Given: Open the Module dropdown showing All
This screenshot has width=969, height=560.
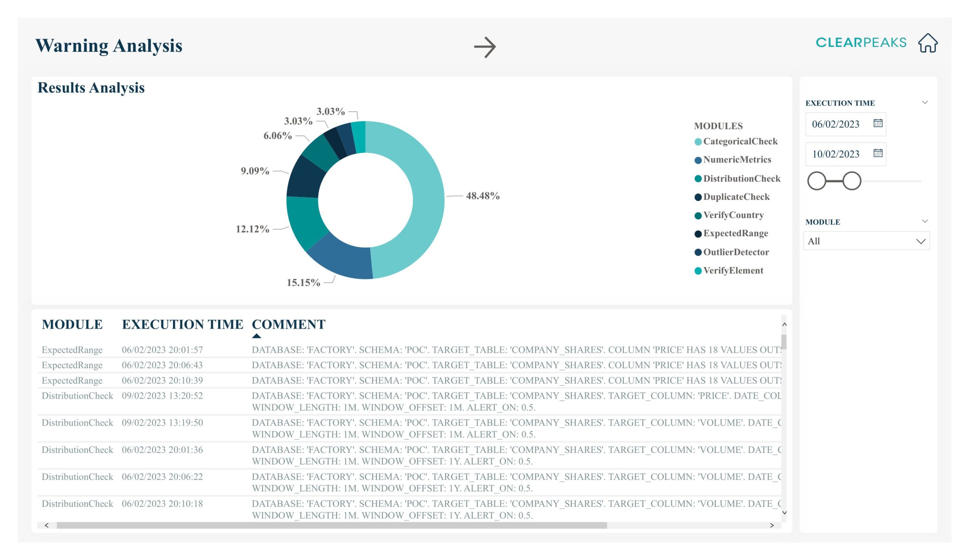Looking at the screenshot, I should coord(866,241).
